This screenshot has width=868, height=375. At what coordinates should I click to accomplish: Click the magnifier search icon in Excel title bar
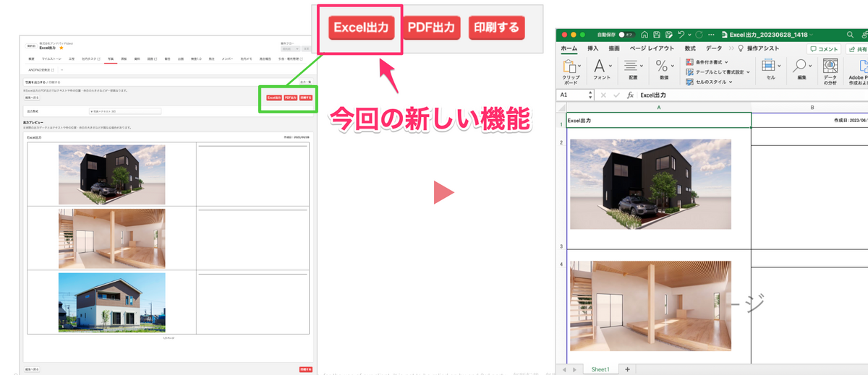[x=850, y=35]
